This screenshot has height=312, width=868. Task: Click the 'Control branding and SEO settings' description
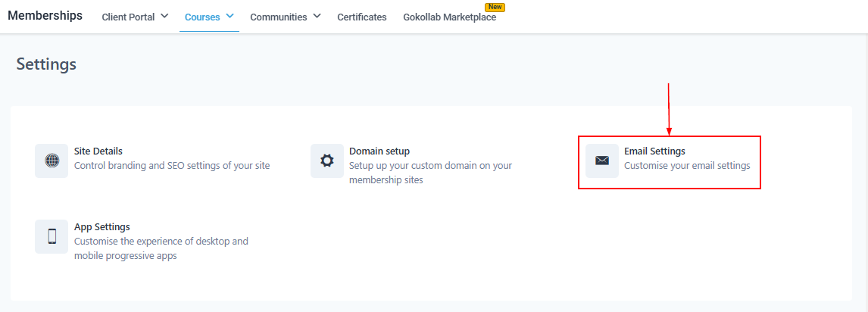point(172,166)
